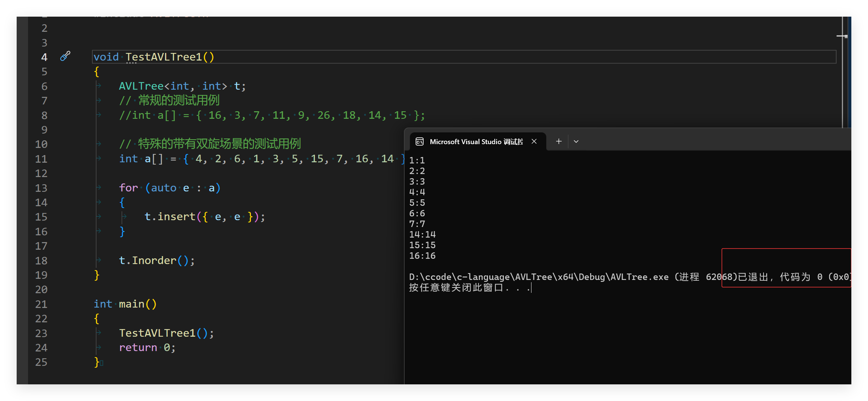Click the t.insert call on line 15
This screenshot has height=401, width=868.
point(204,217)
